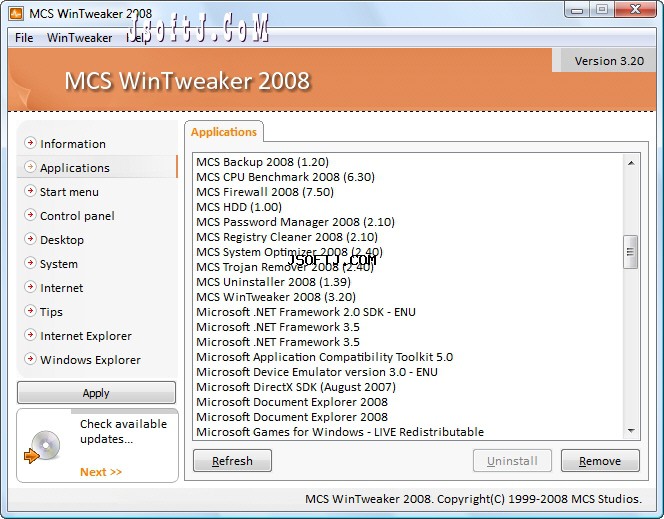Image resolution: width=664 pixels, height=519 pixels.
Task: Open the WinTweaker menu
Action: click(x=80, y=38)
